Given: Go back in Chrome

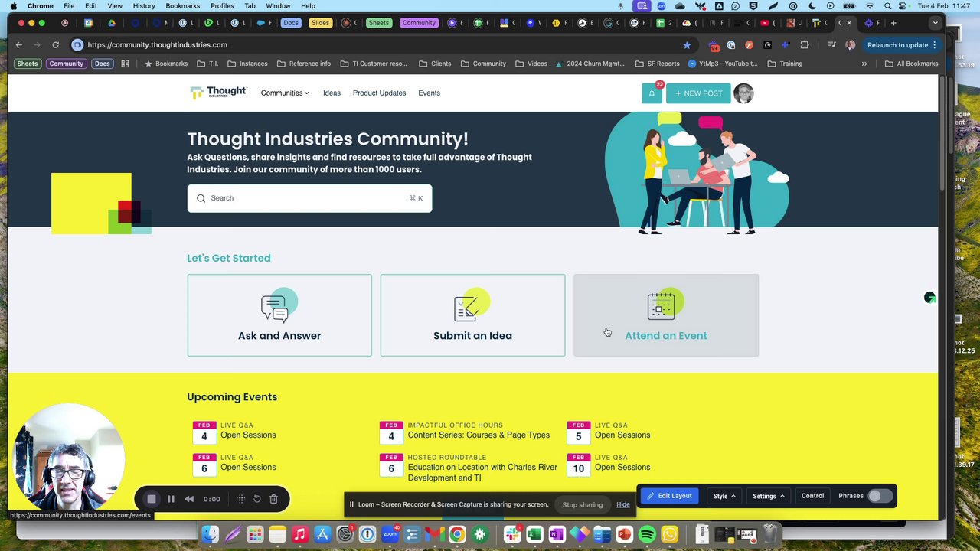Looking at the screenshot, I should point(19,45).
